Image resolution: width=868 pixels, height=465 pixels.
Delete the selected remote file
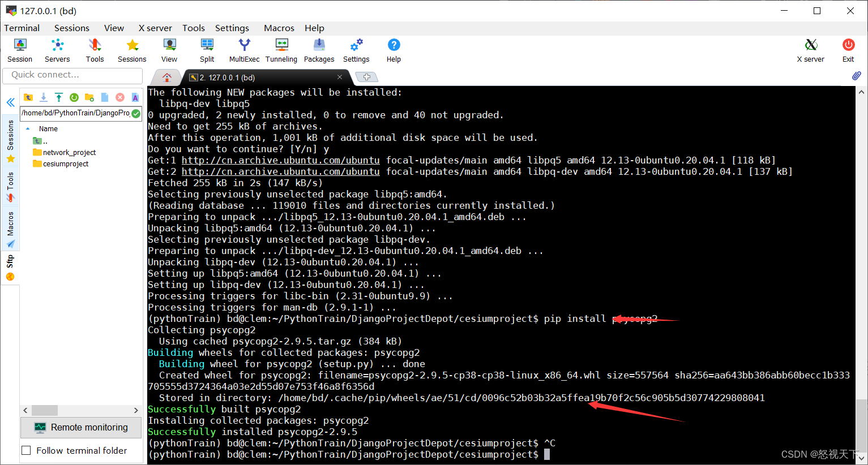(x=120, y=97)
